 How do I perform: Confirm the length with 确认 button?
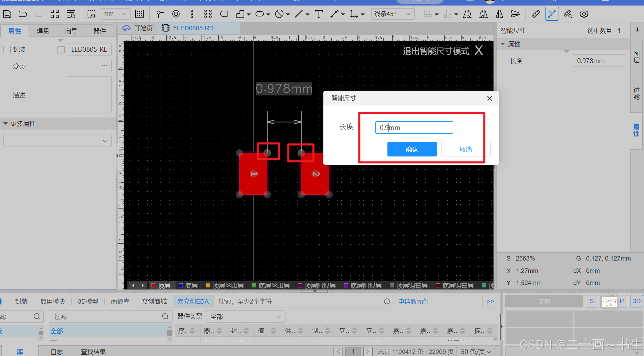[x=412, y=149]
